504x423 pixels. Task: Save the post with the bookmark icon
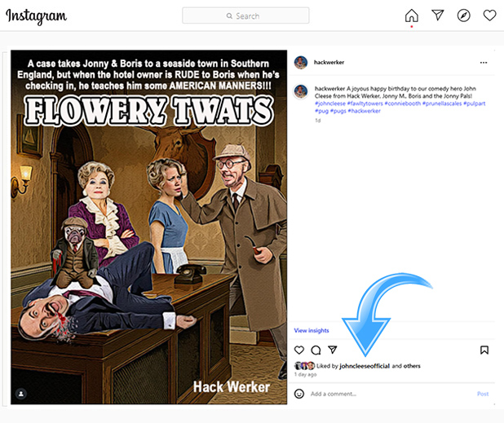click(x=484, y=350)
